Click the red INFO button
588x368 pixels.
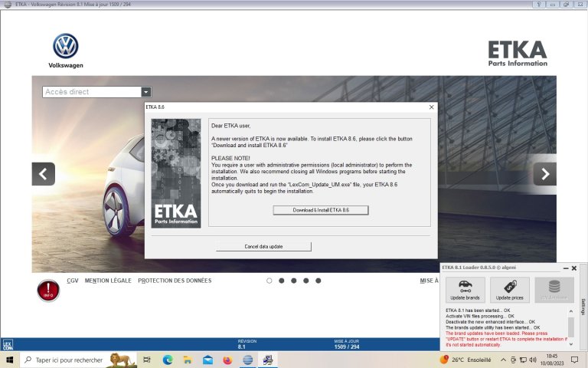(48, 291)
